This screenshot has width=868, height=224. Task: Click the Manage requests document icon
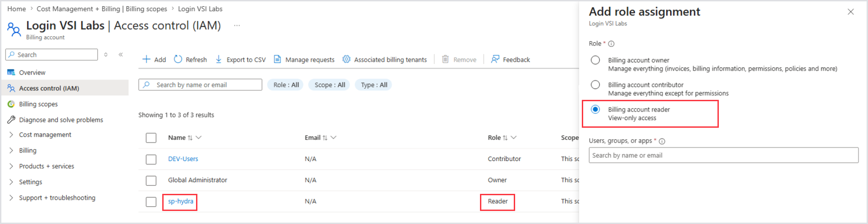point(278,59)
